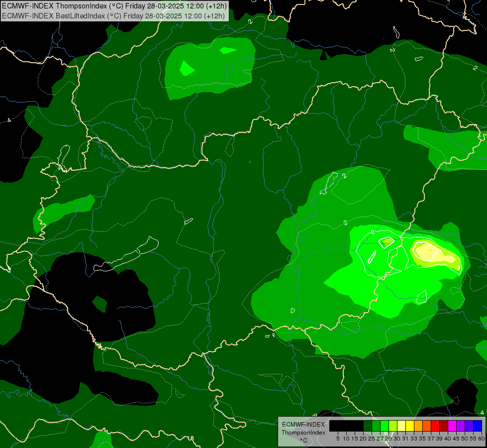The image size is (487, 448).
Task: Select the orange-red 35–37 legend swatch
Action: 427,426
